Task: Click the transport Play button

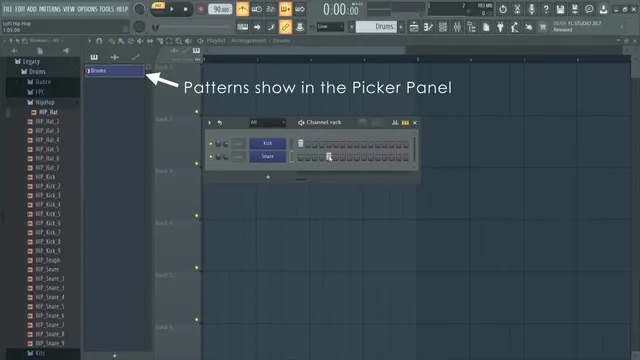Action: 172,9
